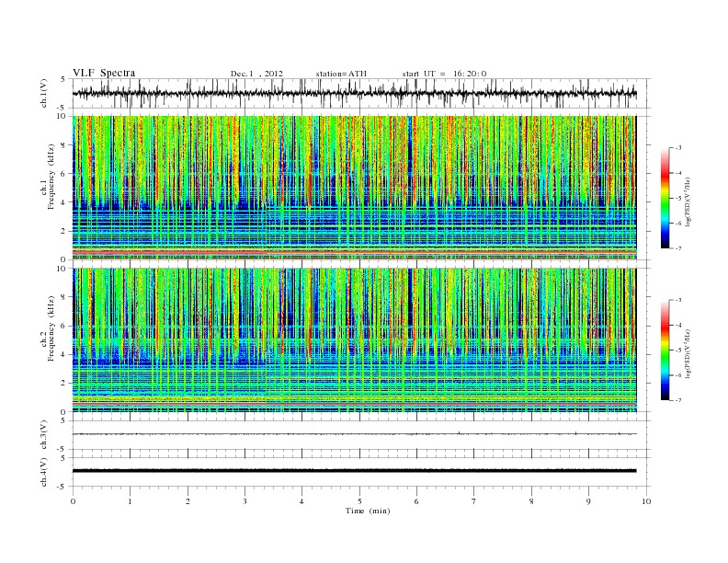Click the time axis tick label "4"

[302, 501]
